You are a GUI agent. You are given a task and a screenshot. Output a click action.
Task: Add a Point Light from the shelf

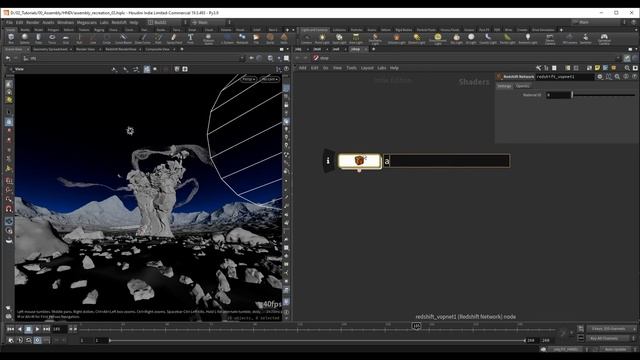(x=322, y=38)
